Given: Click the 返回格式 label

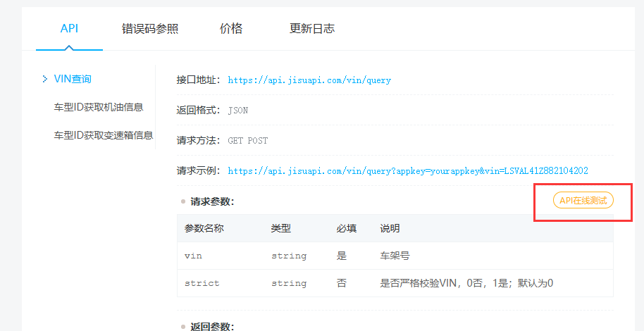Looking at the screenshot, I should (199, 111).
